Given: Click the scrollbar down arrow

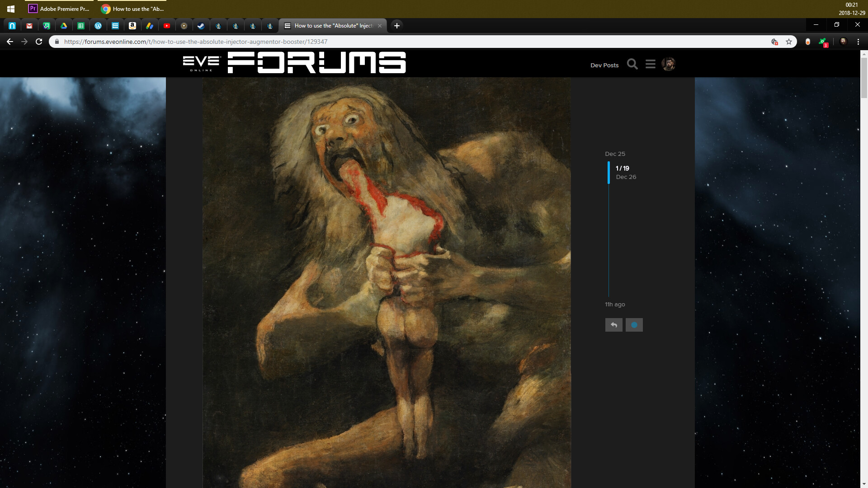Looking at the screenshot, I should point(864,484).
